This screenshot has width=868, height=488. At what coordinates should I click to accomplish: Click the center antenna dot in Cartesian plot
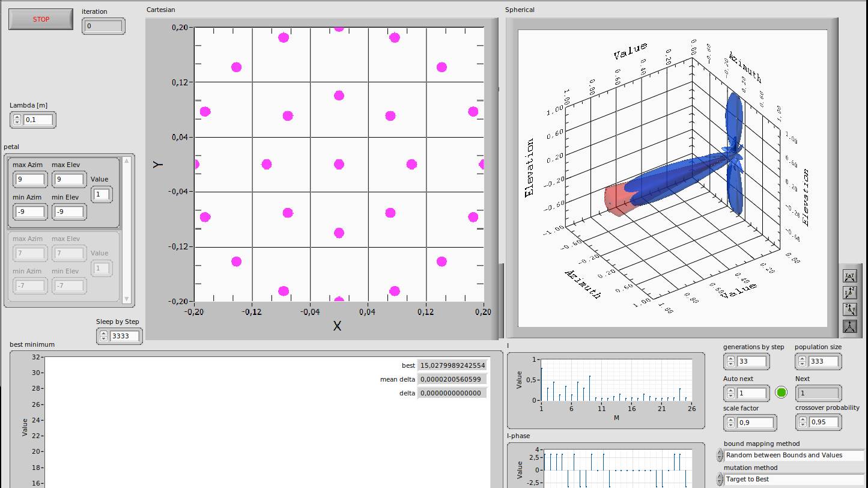(339, 164)
